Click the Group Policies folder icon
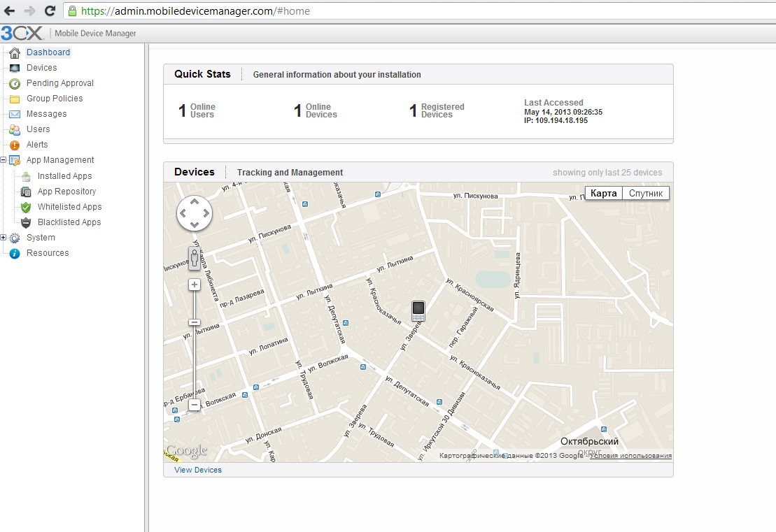 (x=14, y=99)
